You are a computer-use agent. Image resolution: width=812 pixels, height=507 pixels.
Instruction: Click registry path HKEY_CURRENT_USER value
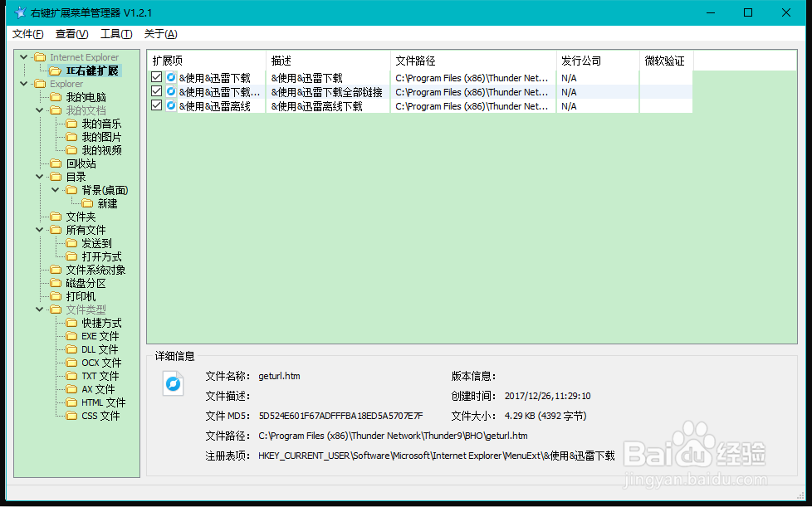click(x=437, y=456)
